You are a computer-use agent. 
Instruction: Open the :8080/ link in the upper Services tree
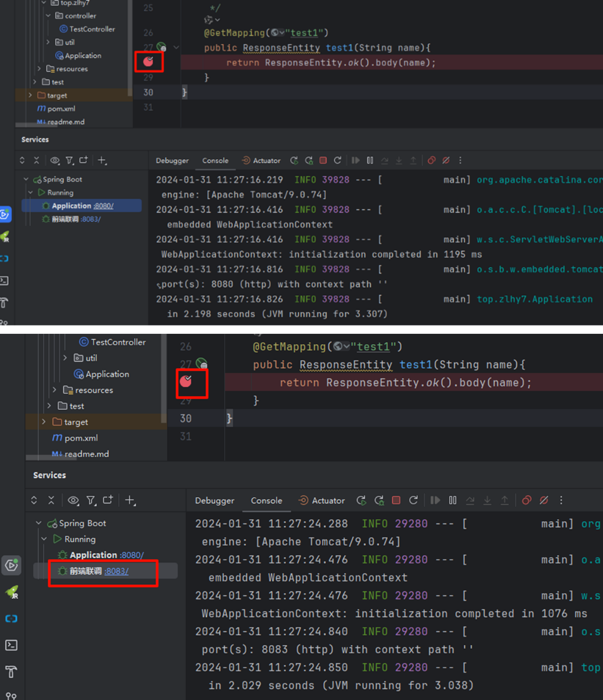pyautogui.click(x=104, y=206)
